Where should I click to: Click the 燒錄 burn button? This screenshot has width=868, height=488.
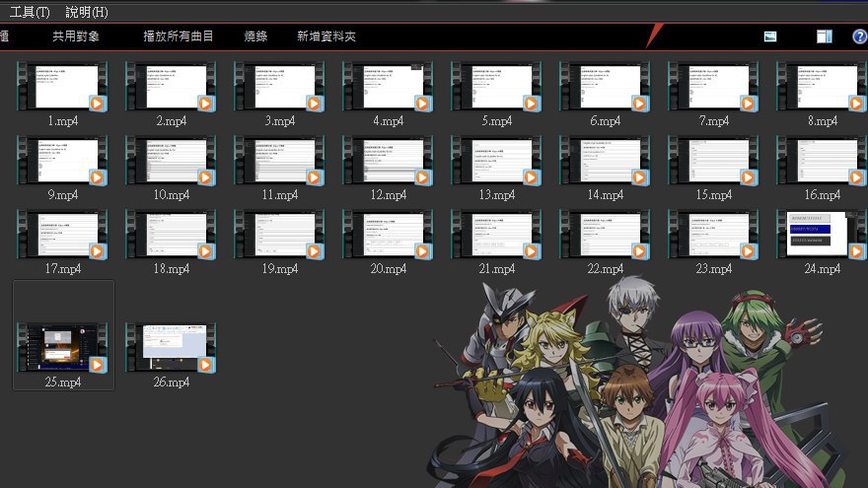pyautogui.click(x=255, y=36)
